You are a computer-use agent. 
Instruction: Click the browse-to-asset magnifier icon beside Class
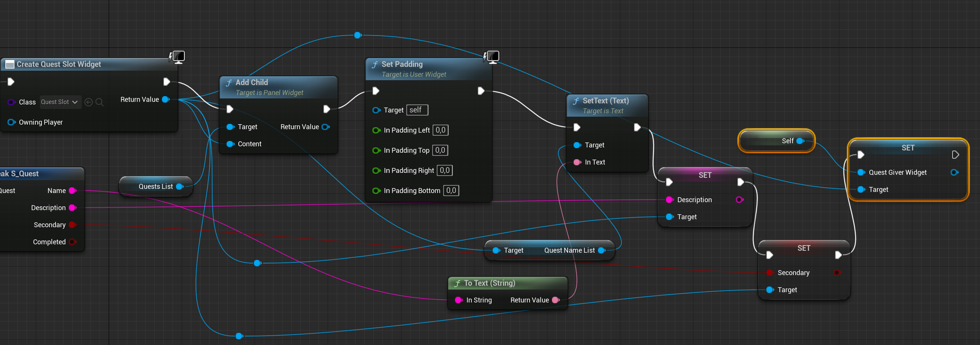[100, 102]
